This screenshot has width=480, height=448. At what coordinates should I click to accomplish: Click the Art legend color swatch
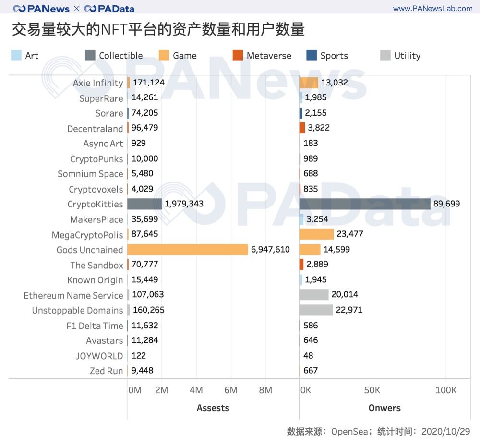[x=16, y=55]
